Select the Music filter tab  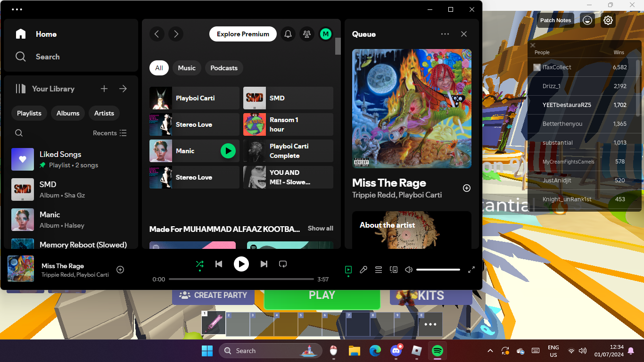187,68
